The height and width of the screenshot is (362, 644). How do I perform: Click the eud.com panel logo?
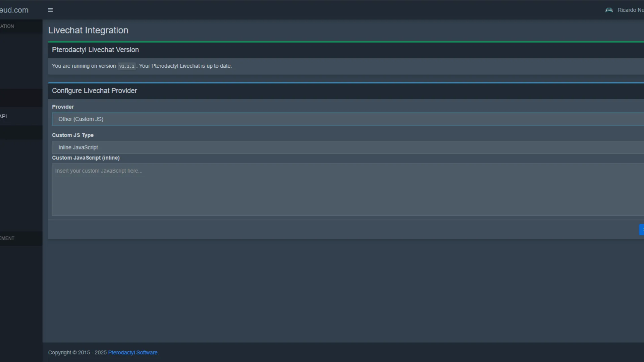point(14,10)
